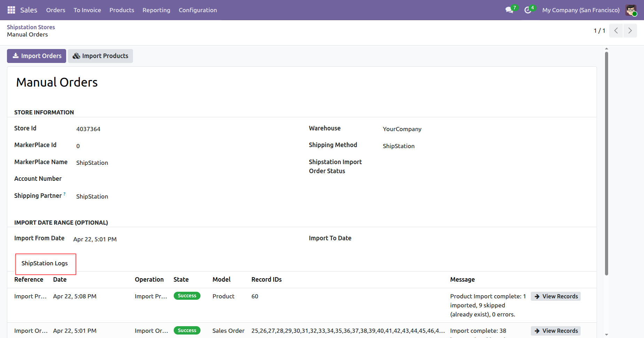Open the activities clock icon
Screen dimensions: 644x338
(x=528, y=10)
